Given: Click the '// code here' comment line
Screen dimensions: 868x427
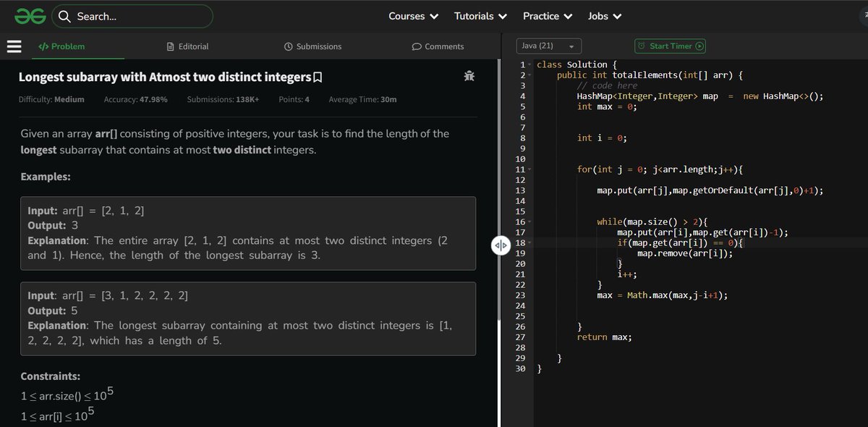Looking at the screenshot, I should [x=607, y=85].
